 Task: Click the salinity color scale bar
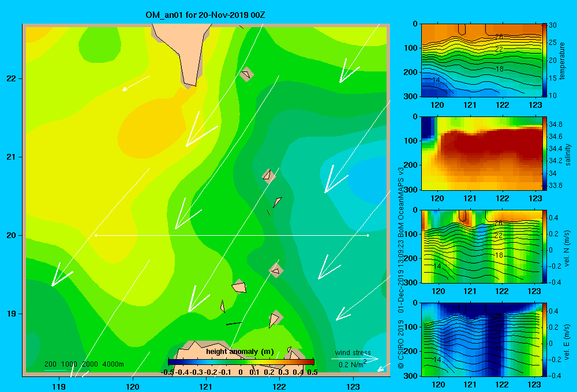coord(545,153)
